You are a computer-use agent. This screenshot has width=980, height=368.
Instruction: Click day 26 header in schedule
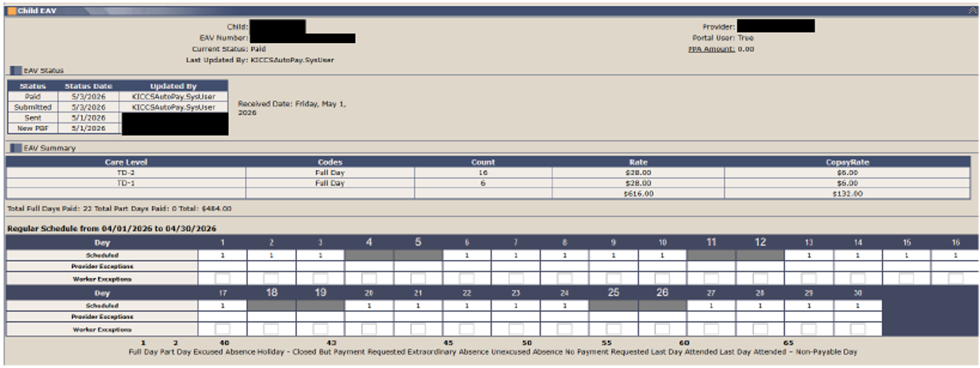point(663,293)
